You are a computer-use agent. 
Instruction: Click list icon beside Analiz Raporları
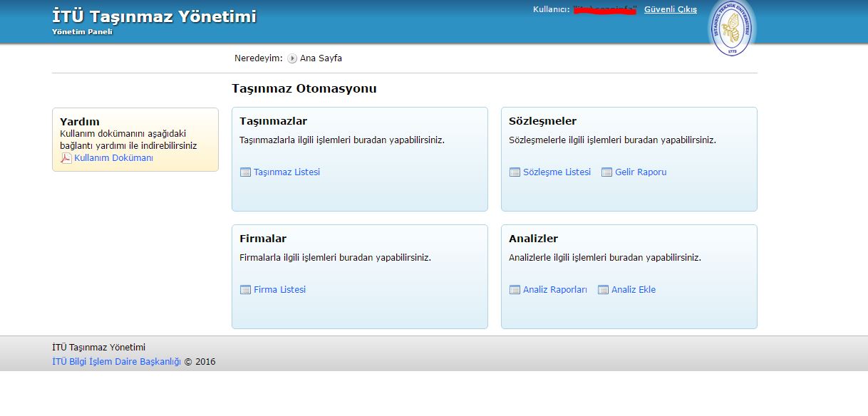click(x=515, y=290)
